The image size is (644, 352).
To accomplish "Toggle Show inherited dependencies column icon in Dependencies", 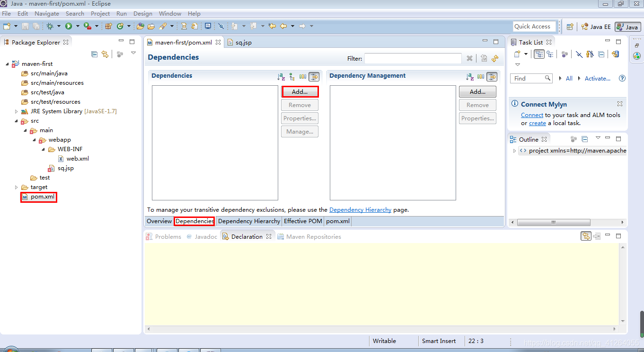I will 292,76.
